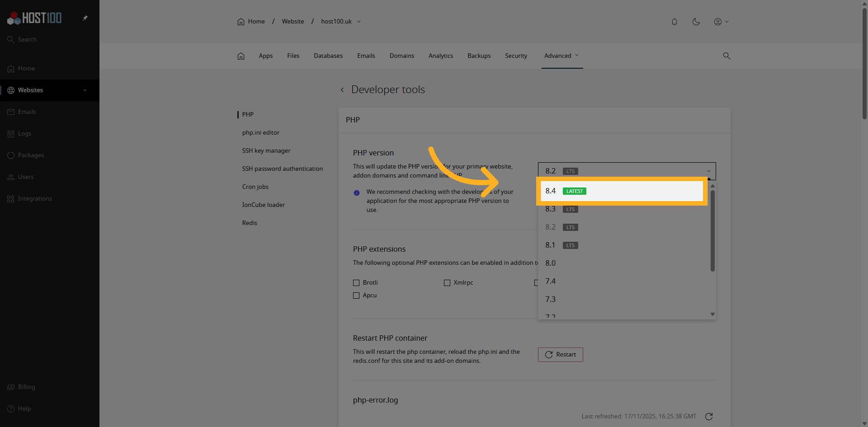Image resolution: width=868 pixels, height=427 pixels.
Task: Select PHP 7.3 option
Action: coord(624,300)
